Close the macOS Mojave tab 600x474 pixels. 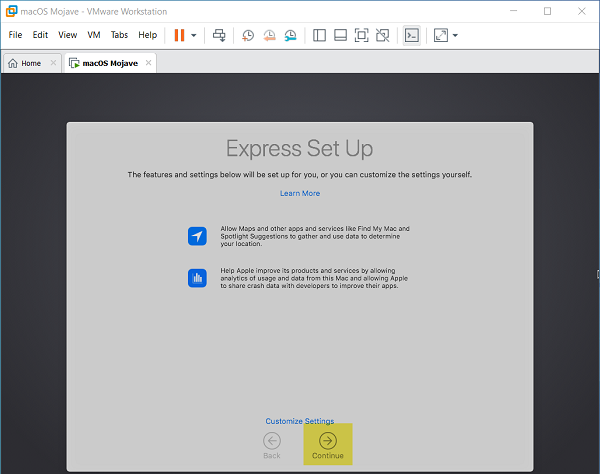[x=149, y=63]
